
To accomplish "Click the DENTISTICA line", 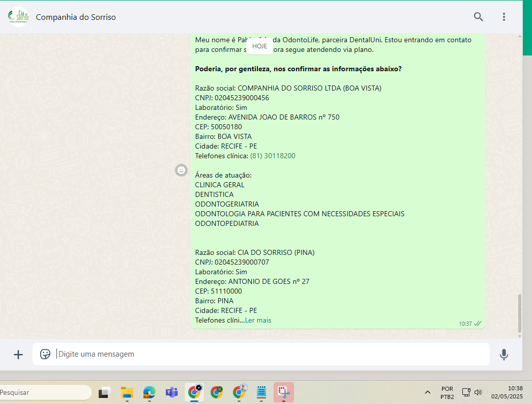I will point(215,194).
